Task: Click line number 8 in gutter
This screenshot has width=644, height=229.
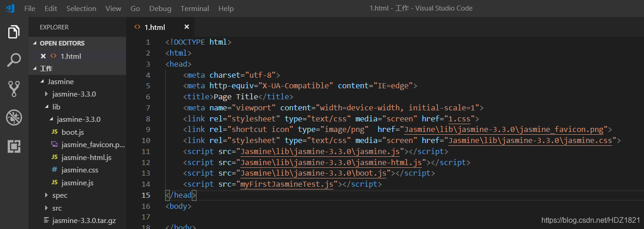Action: [x=148, y=119]
